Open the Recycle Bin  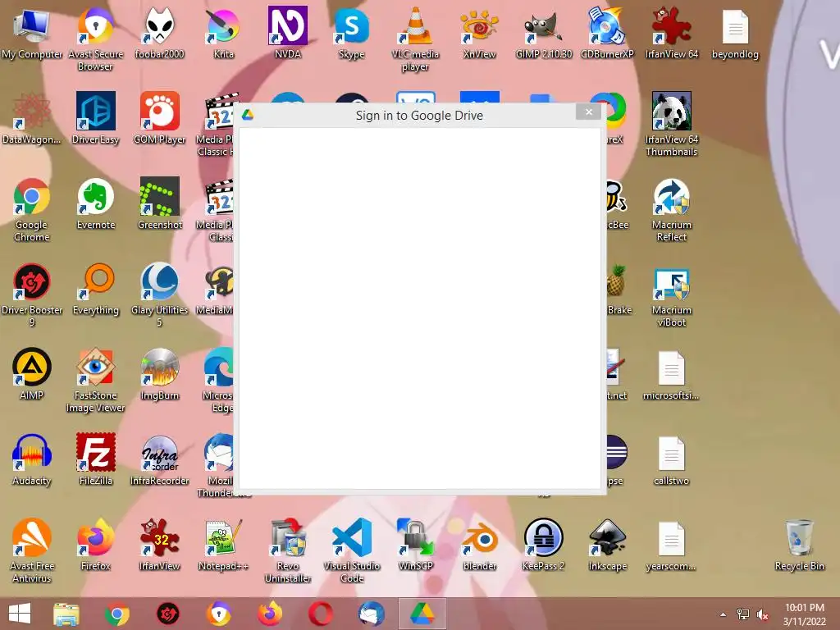point(799,545)
